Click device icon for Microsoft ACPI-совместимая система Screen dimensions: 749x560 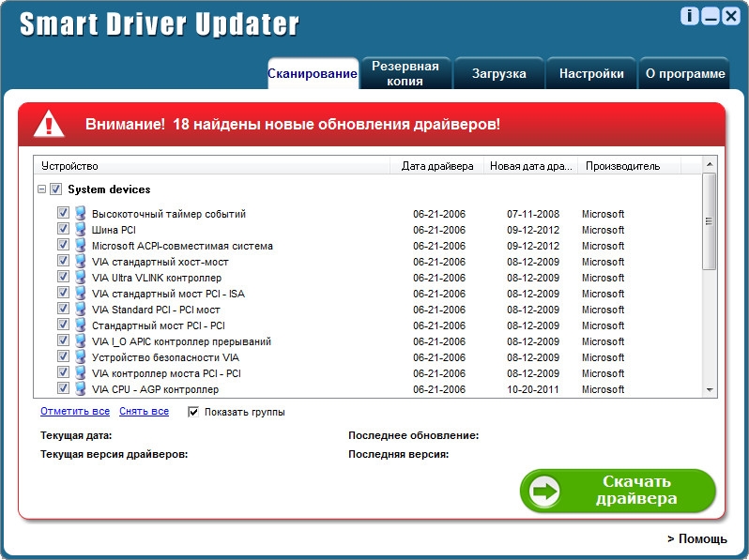point(81,245)
